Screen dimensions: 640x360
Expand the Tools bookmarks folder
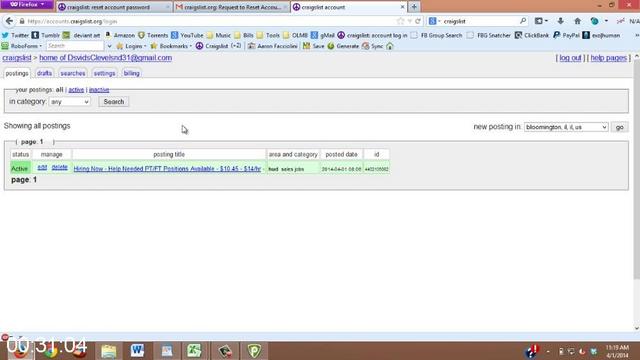coord(268,36)
